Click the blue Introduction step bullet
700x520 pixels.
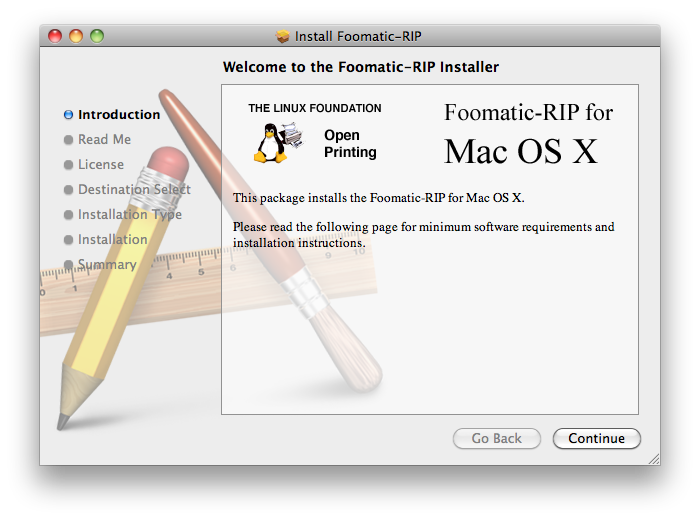pyautogui.click(x=68, y=115)
